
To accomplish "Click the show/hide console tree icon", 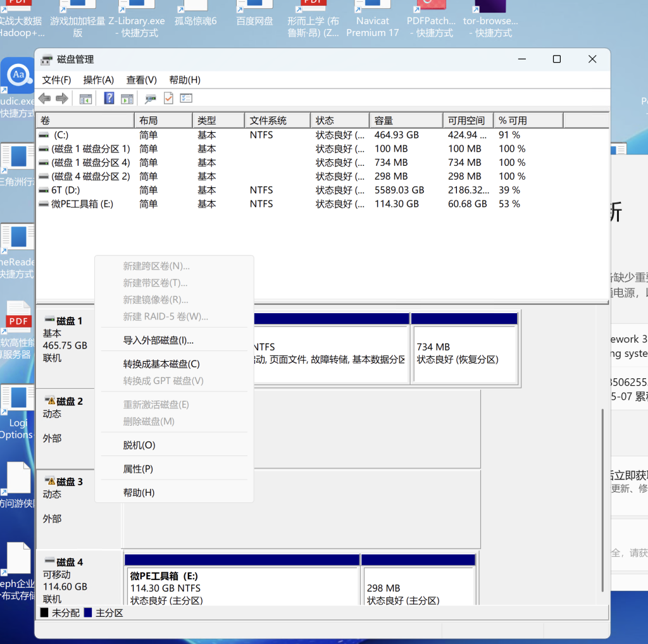I will click(85, 98).
